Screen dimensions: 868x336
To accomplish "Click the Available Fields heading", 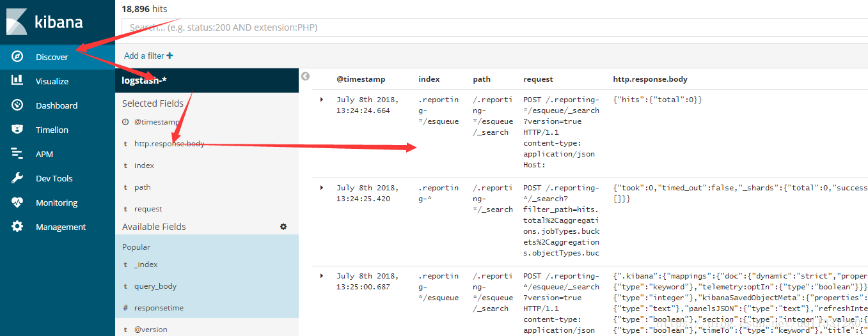I will [154, 227].
